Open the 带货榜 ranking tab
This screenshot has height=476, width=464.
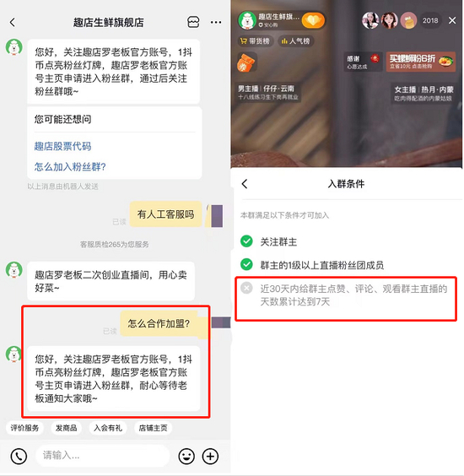(255, 41)
